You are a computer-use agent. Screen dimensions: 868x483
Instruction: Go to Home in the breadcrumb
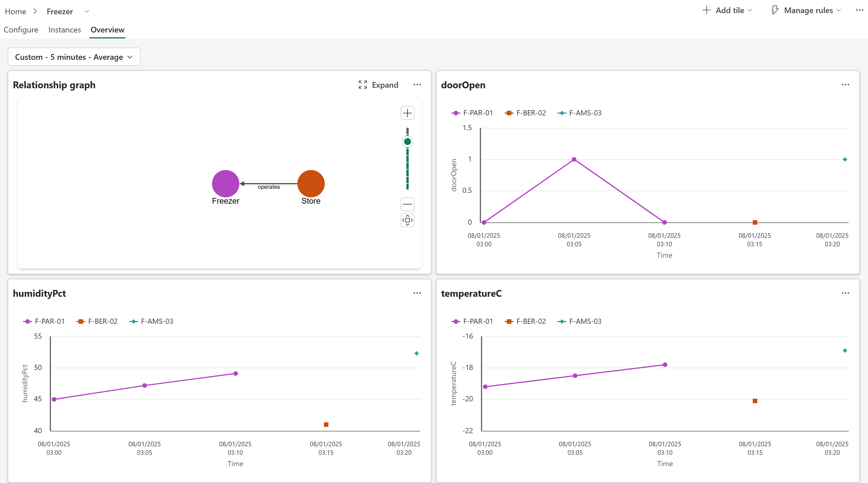click(15, 11)
